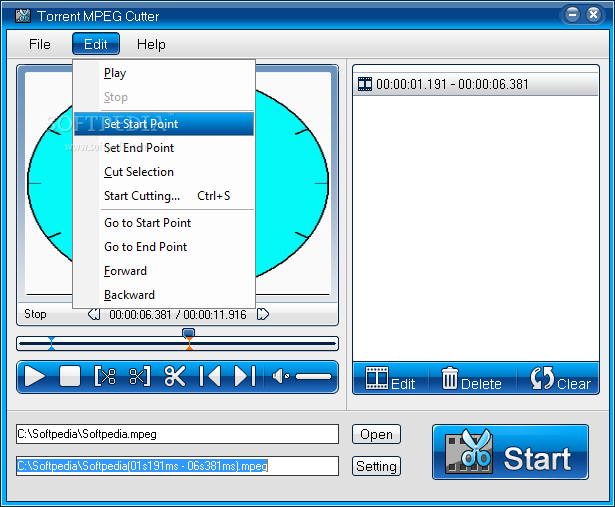Close the Torrent MPEG Cutter window
This screenshot has width=615, height=507.
593,15
